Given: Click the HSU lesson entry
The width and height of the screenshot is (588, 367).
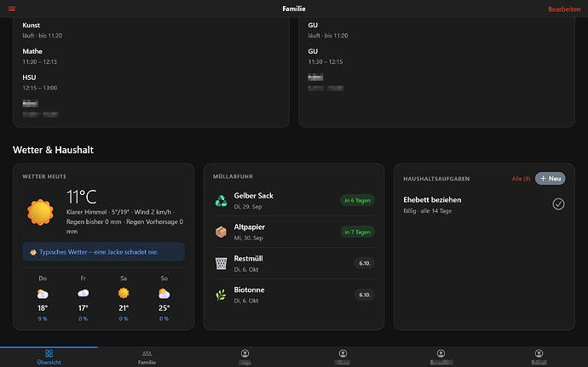Looking at the screenshot, I should coord(40,83).
